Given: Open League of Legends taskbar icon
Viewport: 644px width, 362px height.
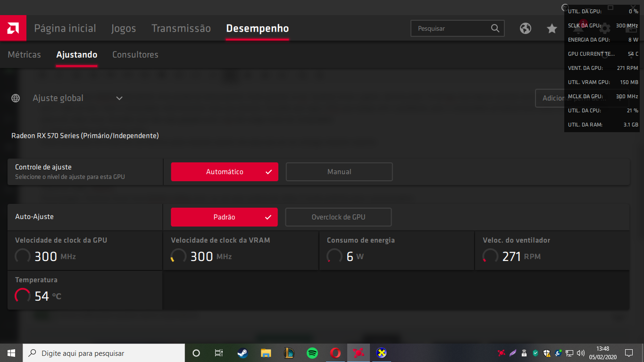Looking at the screenshot, I should (289, 353).
